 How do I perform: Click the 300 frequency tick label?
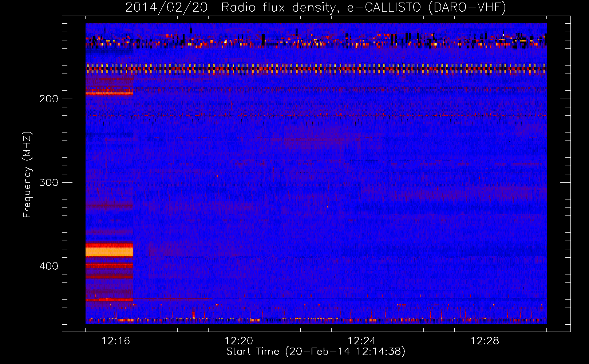[49, 182]
